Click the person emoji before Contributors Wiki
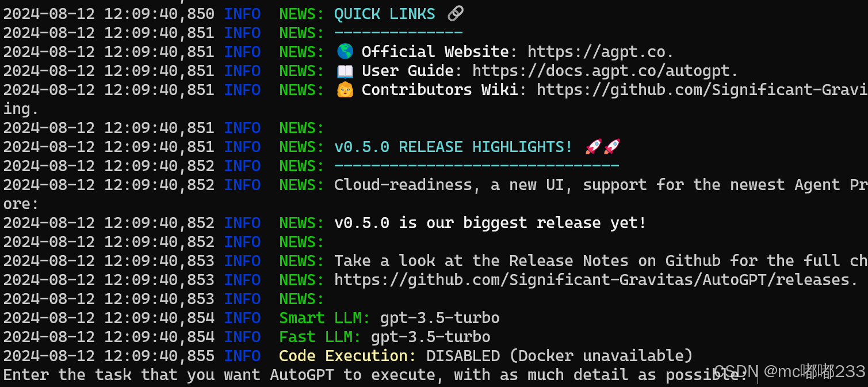868x387 pixels. (x=345, y=90)
